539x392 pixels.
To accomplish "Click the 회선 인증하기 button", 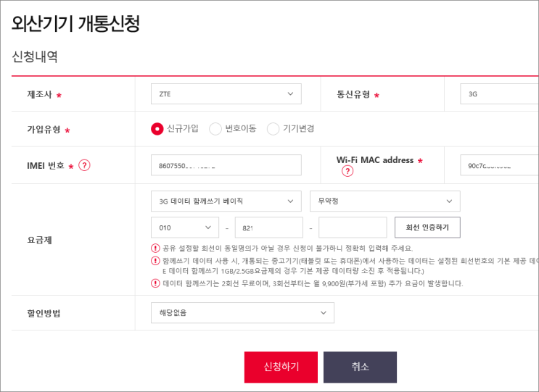I will [427, 228].
